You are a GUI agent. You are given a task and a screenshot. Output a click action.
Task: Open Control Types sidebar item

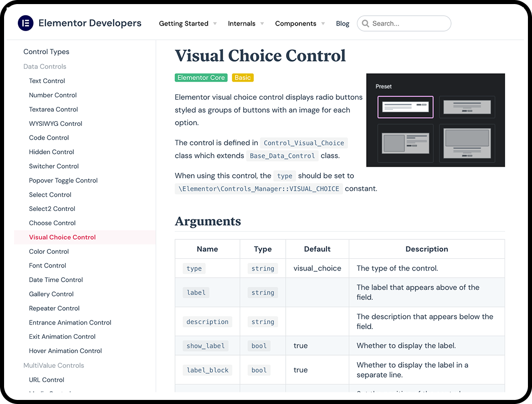click(46, 51)
